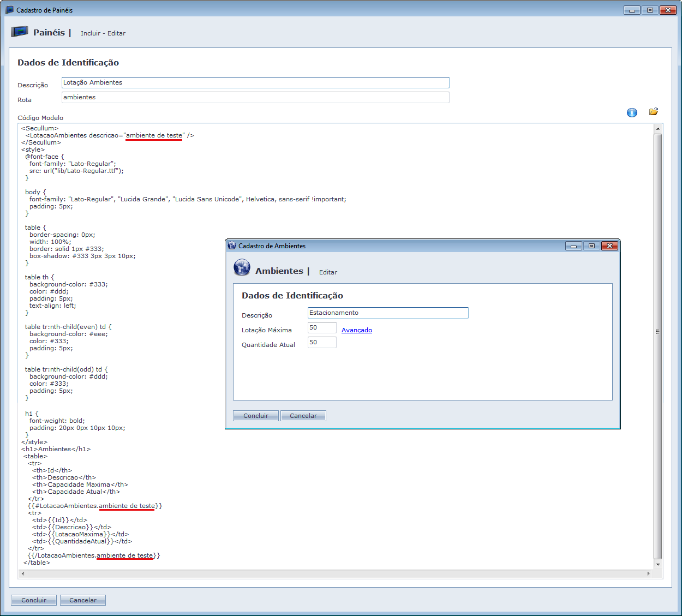
Task: Click the Cadastro de Painéis title bar icon
Action: click(9, 10)
